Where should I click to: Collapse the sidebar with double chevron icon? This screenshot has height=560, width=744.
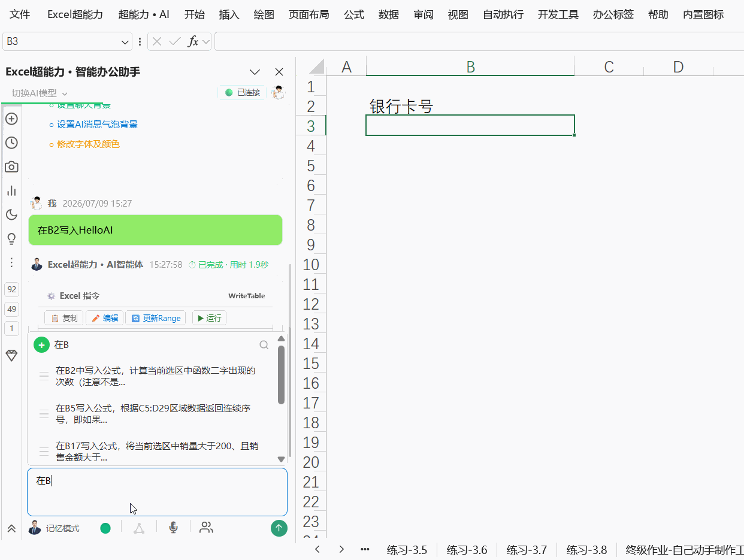pos(11,528)
